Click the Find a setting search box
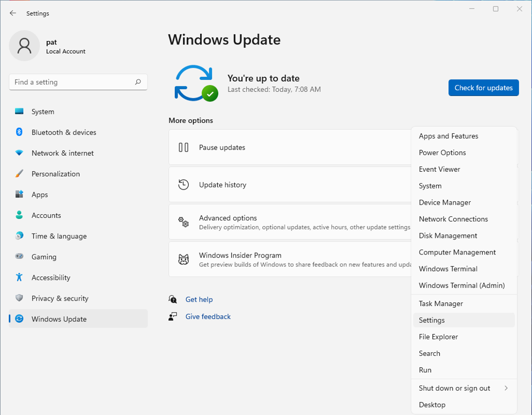532x415 pixels. (x=78, y=82)
